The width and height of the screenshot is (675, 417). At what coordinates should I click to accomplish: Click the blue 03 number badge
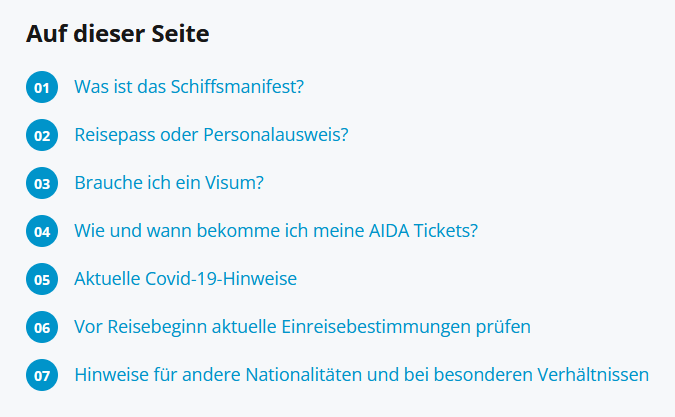(42, 184)
